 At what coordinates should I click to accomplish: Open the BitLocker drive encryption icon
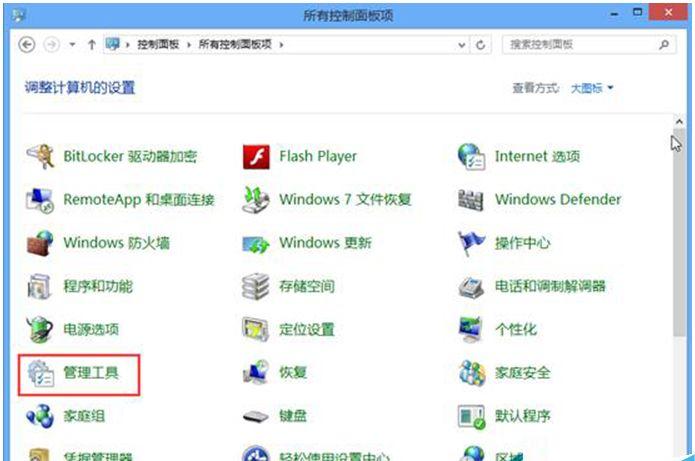pyautogui.click(x=40, y=156)
